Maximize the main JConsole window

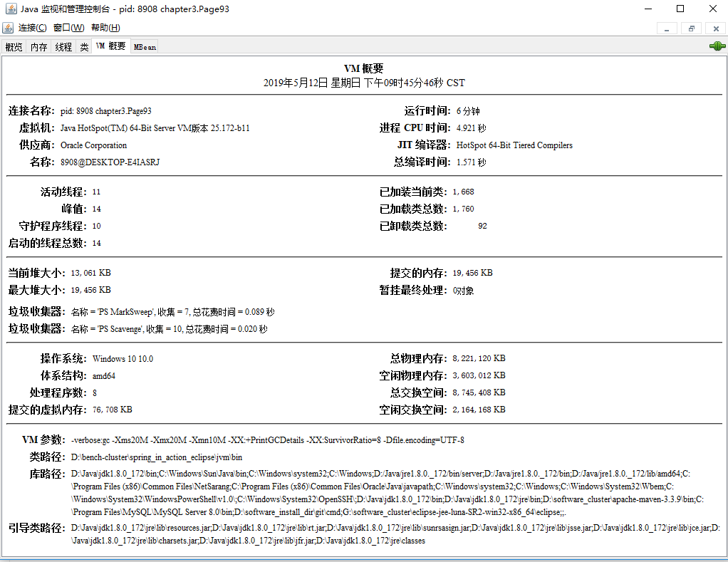pos(680,9)
